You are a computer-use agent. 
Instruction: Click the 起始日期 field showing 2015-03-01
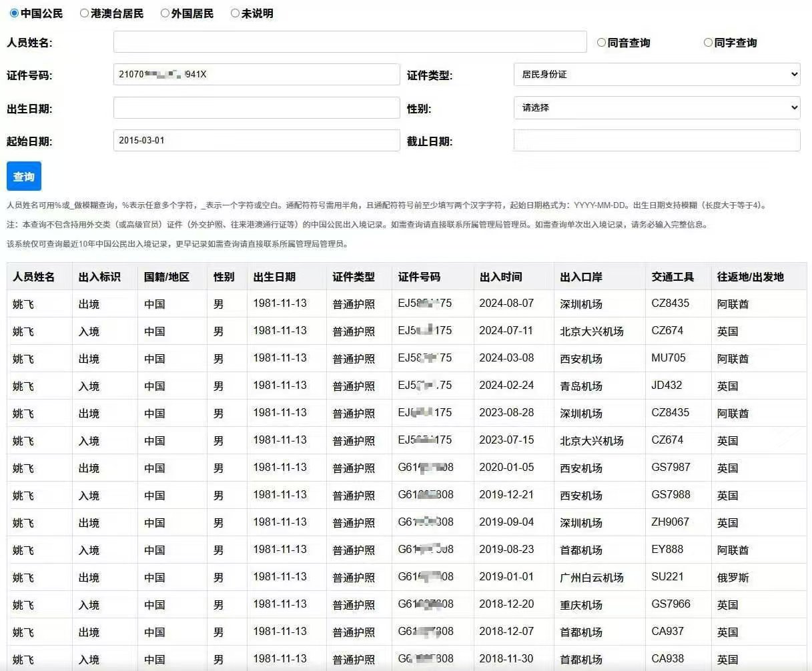256,140
